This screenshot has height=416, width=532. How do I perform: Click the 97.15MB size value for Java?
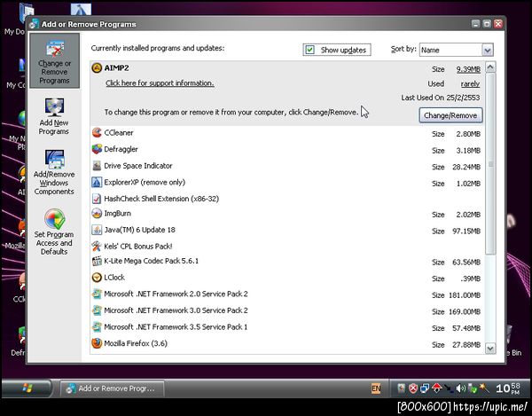pyautogui.click(x=466, y=232)
